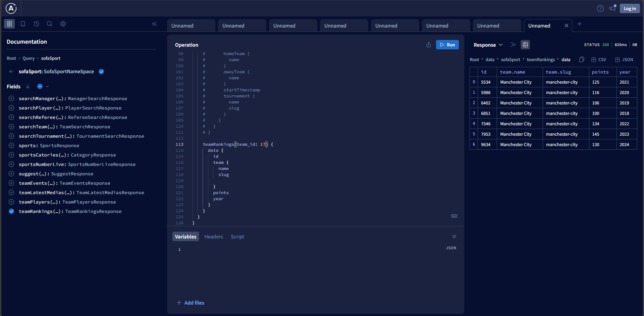
Task: Add a new operation tab
Action: tap(580, 24)
